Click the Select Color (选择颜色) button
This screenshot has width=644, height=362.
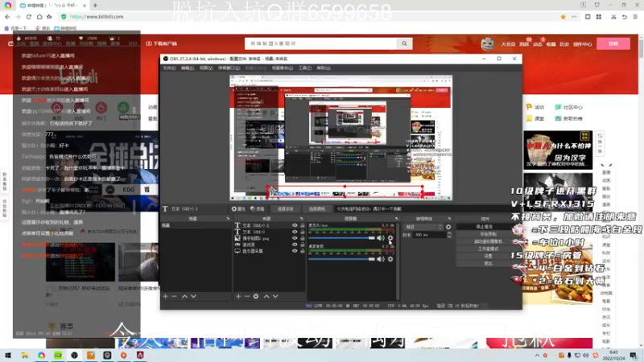pyautogui.click(x=316, y=209)
